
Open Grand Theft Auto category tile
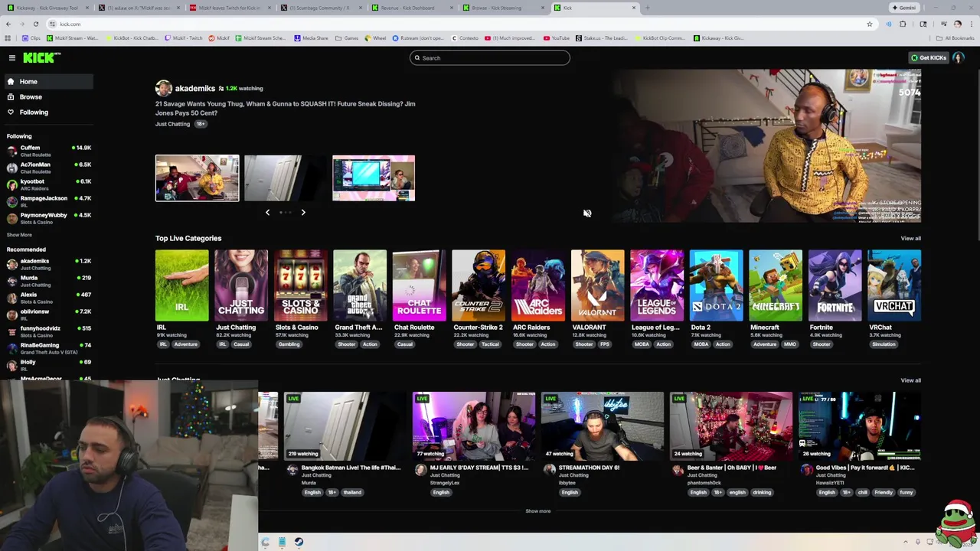[x=360, y=285]
